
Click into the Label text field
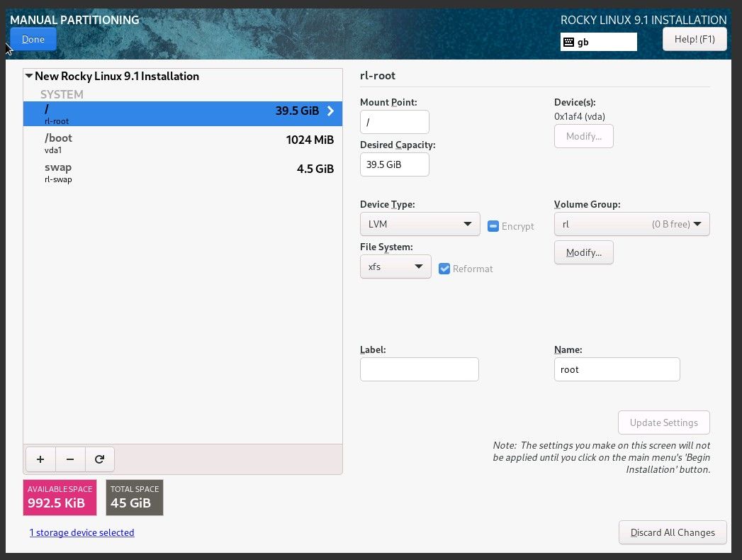420,369
